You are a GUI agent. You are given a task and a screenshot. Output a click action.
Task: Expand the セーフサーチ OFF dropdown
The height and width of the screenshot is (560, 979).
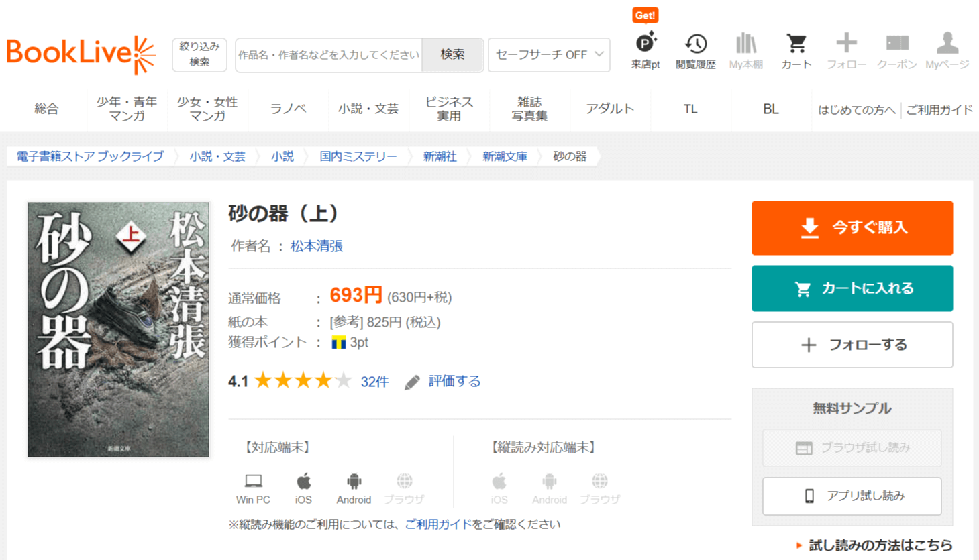tap(549, 55)
